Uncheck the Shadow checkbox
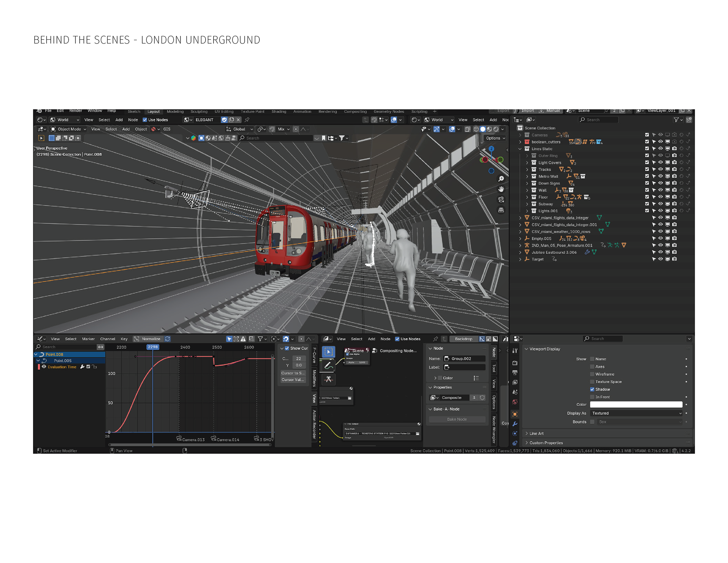This screenshot has width=728, height=563. point(592,389)
